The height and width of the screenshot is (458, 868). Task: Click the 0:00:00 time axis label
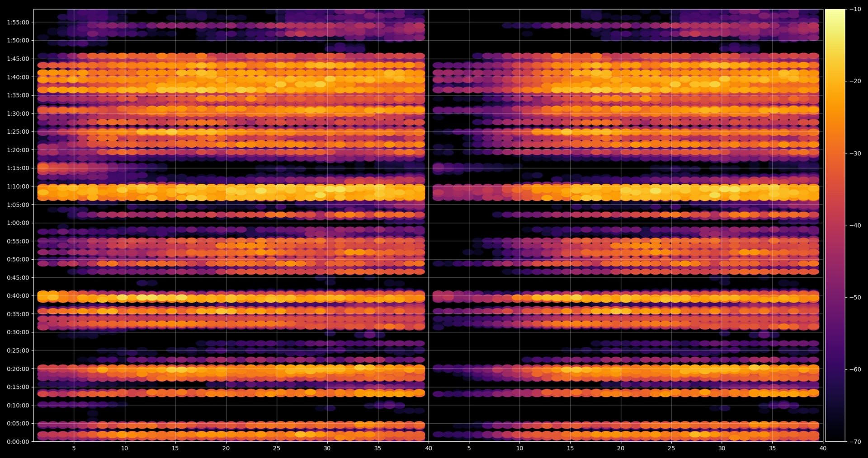[18, 442]
